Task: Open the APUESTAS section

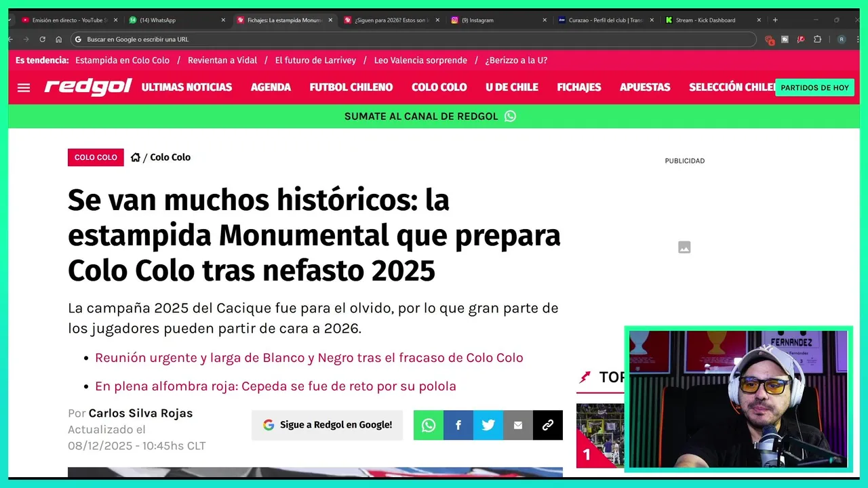Action: 645,87
